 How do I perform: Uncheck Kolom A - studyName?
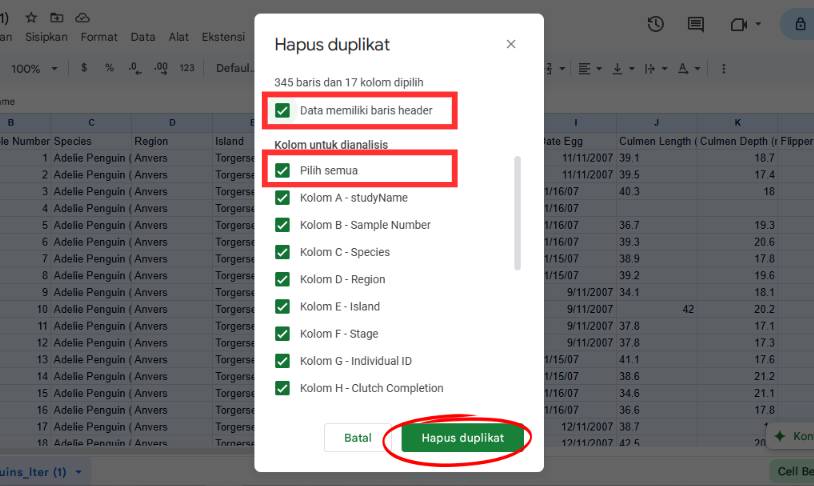282,198
